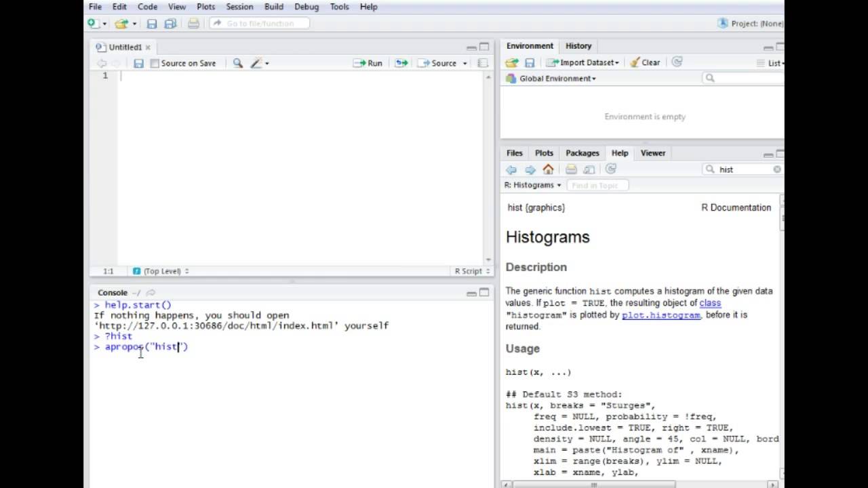
Task: Refresh the Environment pane
Action: coord(677,62)
